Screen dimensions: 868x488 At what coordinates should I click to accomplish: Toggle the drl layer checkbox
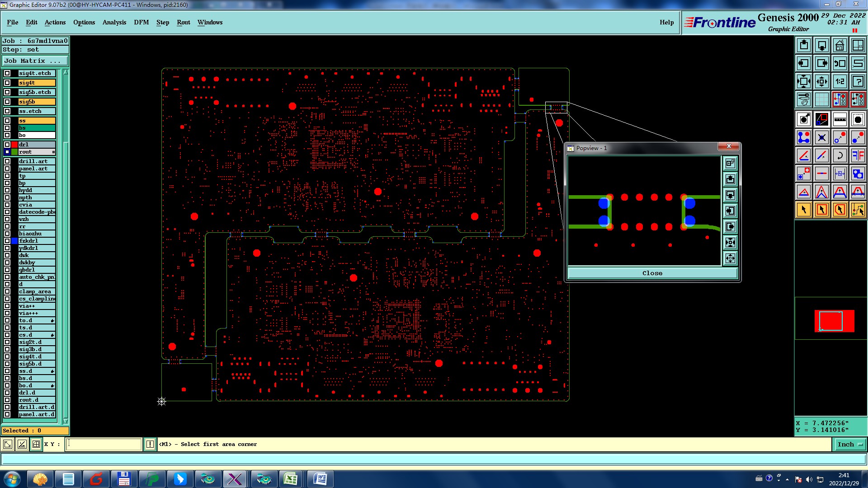tap(7, 145)
